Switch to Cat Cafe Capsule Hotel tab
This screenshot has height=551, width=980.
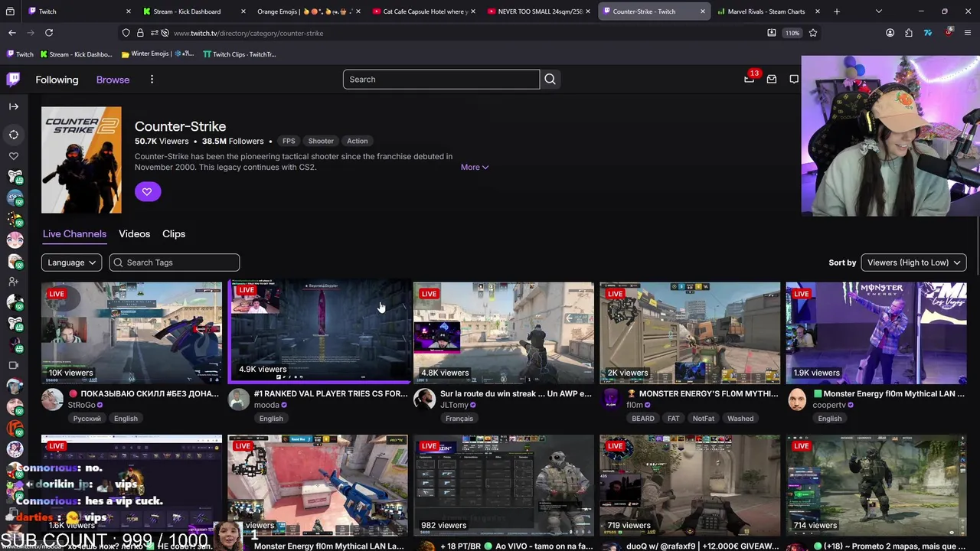(423, 11)
